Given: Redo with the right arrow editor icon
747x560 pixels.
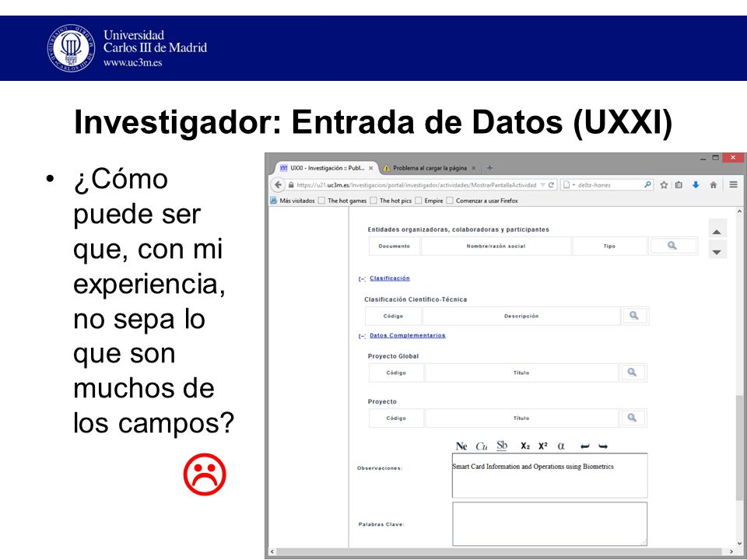Looking at the screenshot, I should tap(603, 446).
